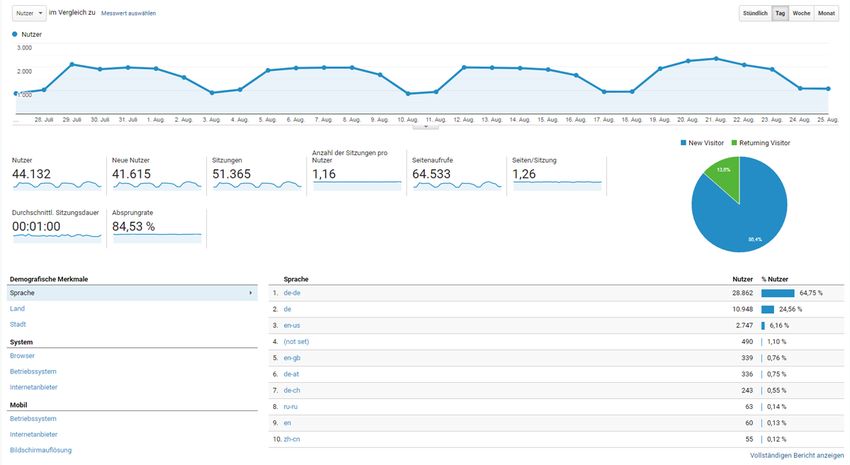Click the green Returning Visitor legend swatch
850x465 pixels.
point(735,143)
